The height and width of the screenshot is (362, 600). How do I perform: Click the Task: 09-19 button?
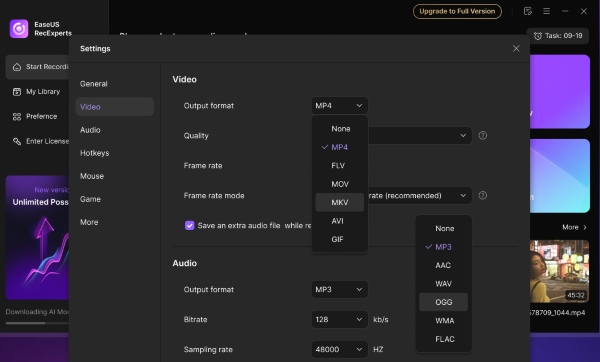(x=558, y=36)
